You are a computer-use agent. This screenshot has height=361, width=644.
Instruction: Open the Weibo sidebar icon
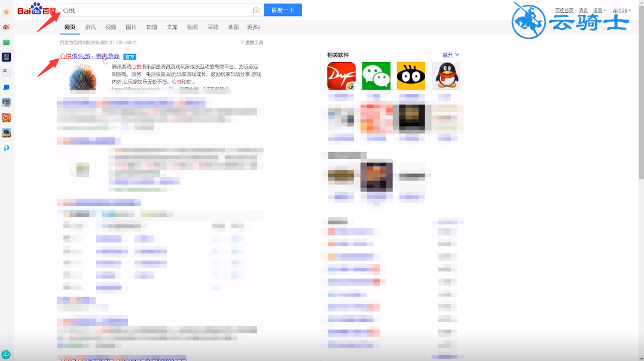click(x=6, y=27)
